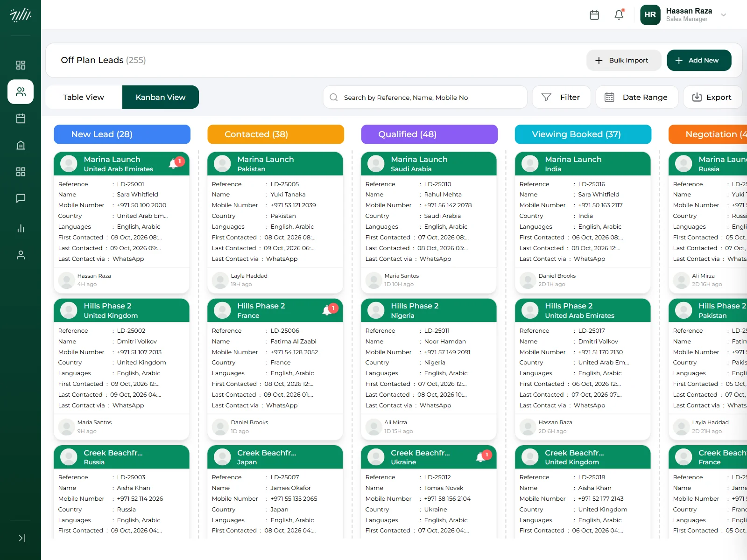The height and width of the screenshot is (560, 747).
Task: Click Off Plan Leads page title
Action: point(92,60)
